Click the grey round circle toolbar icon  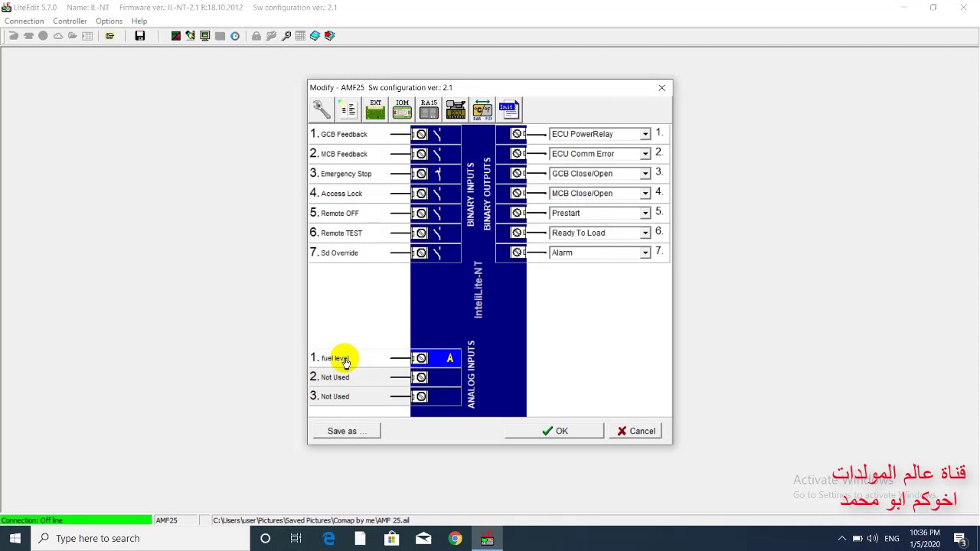[43, 36]
